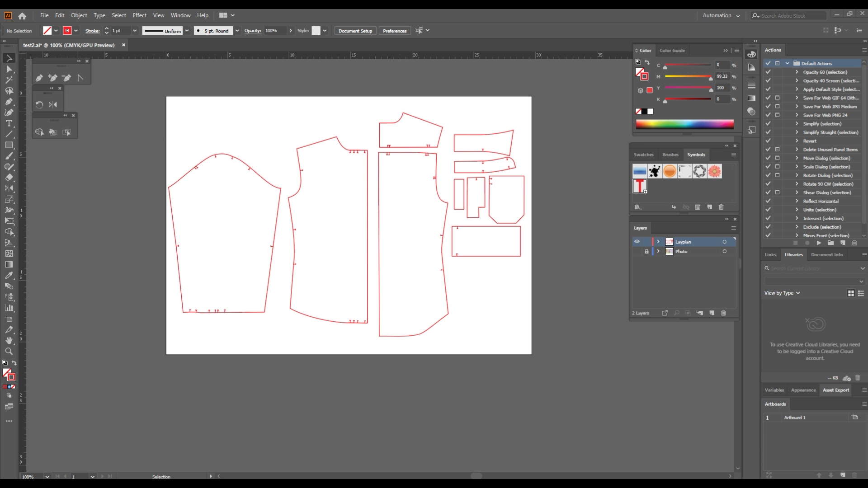Select the Type tool

9,123
